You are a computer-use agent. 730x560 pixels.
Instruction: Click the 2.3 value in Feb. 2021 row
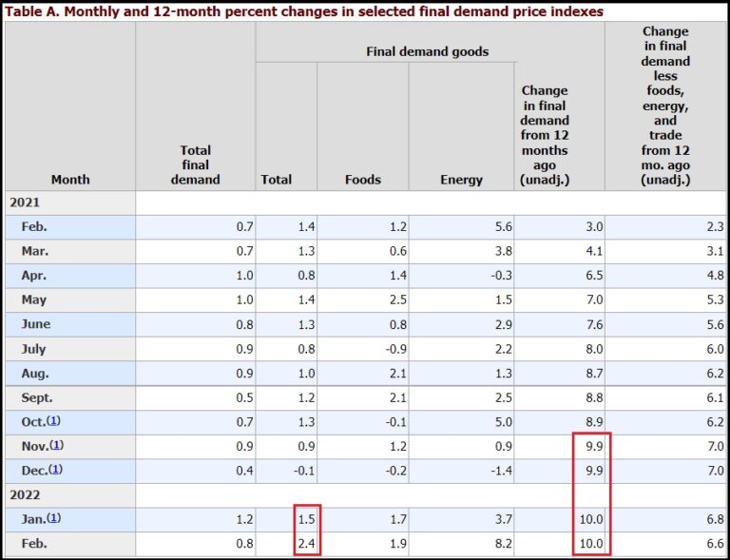tap(715, 226)
